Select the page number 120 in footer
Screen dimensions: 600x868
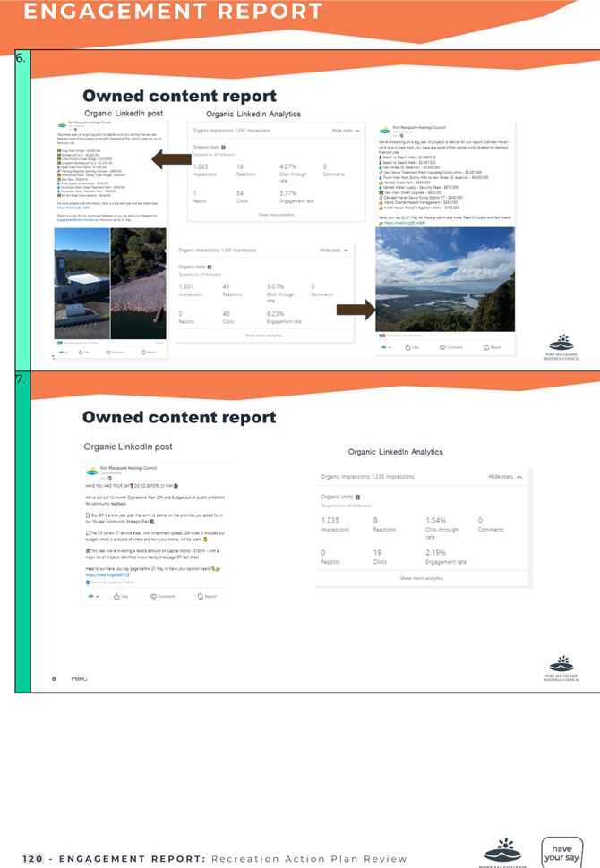[33, 858]
